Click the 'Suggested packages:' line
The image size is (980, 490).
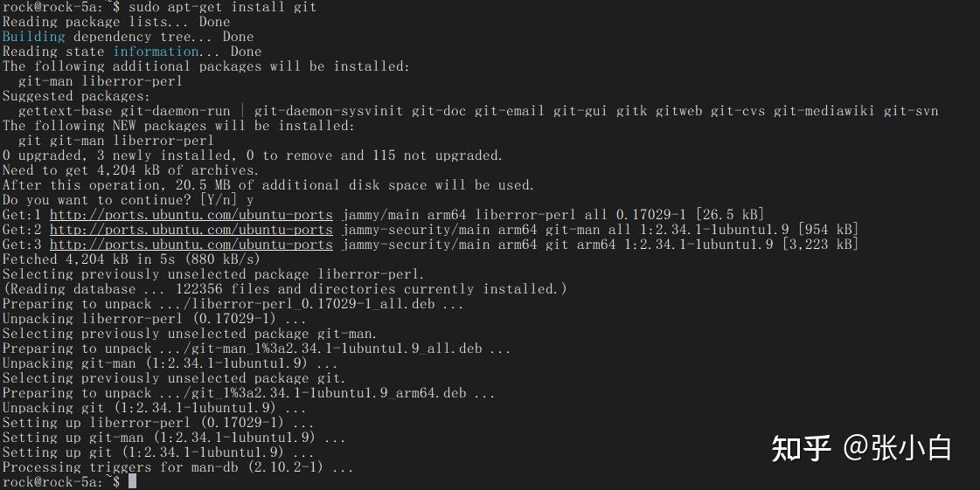pos(76,96)
